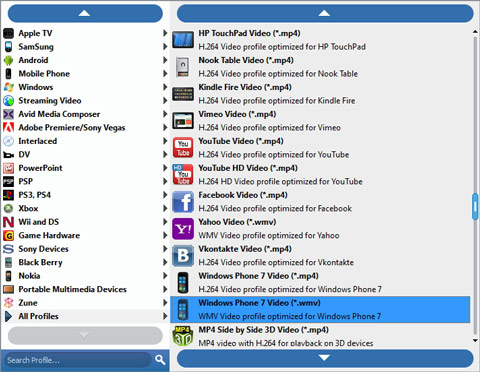This screenshot has width=480, height=372.
Task: Click the Kindle Fire Video icon
Action: click(183, 94)
